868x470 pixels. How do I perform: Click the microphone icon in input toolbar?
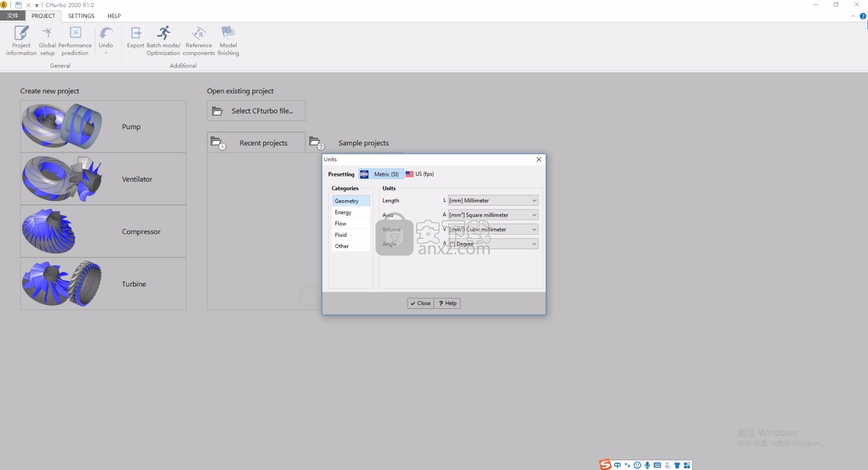click(647, 465)
